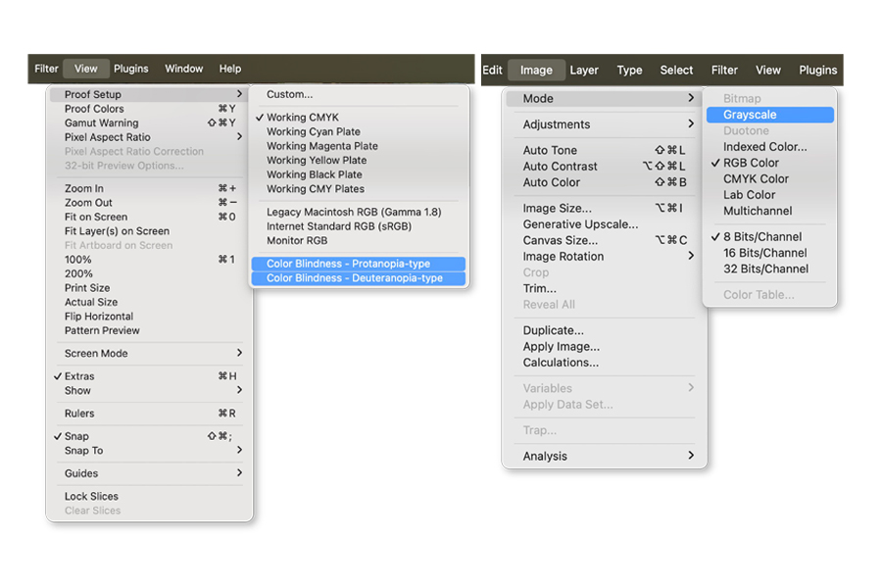Open the Help menu
The image size is (882, 588).
click(229, 69)
